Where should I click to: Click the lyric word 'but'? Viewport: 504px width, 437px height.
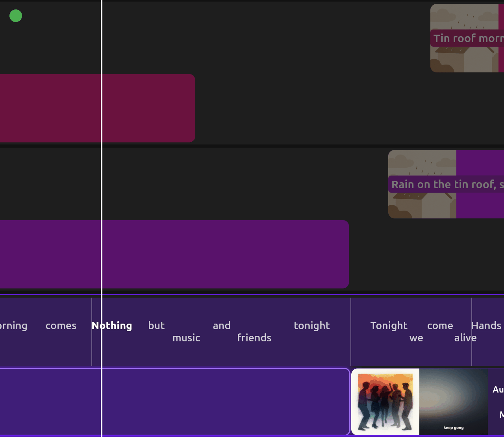point(156,326)
